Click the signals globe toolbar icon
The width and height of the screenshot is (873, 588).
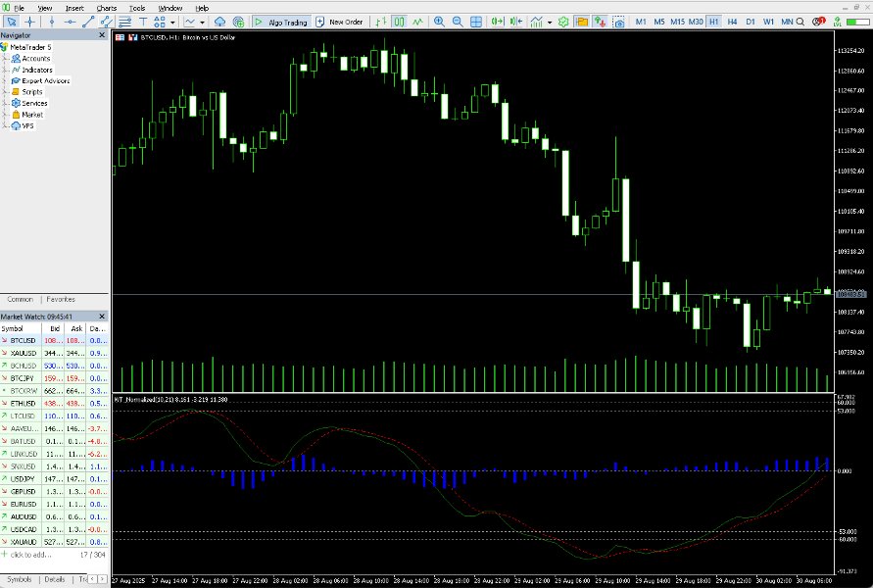238,22
